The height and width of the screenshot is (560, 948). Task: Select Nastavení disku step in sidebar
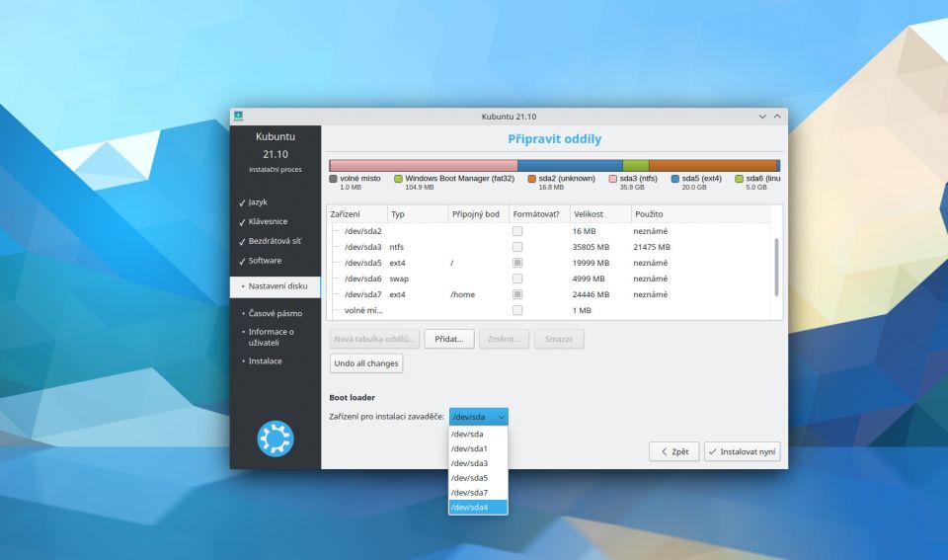point(276,286)
